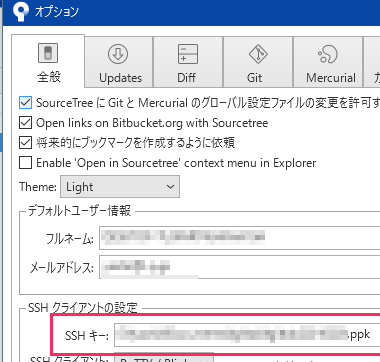Enable 'Open in Sourcetree' context menu checkbox

[x=25, y=163]
